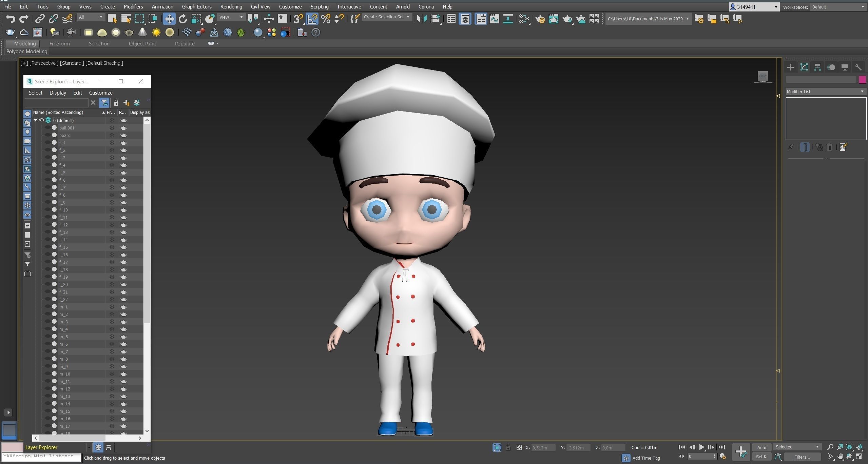Viewport: 868px width, 464px height.
Task: Click the Play Animation button
Action: tap(701, 447)
